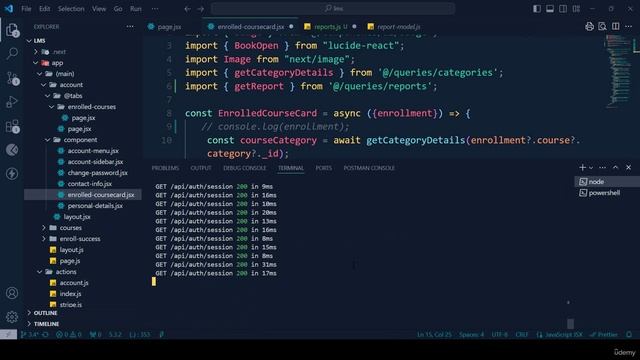Open the Selection menu
This screenshot has height=360, width=640.
(71, 9)
